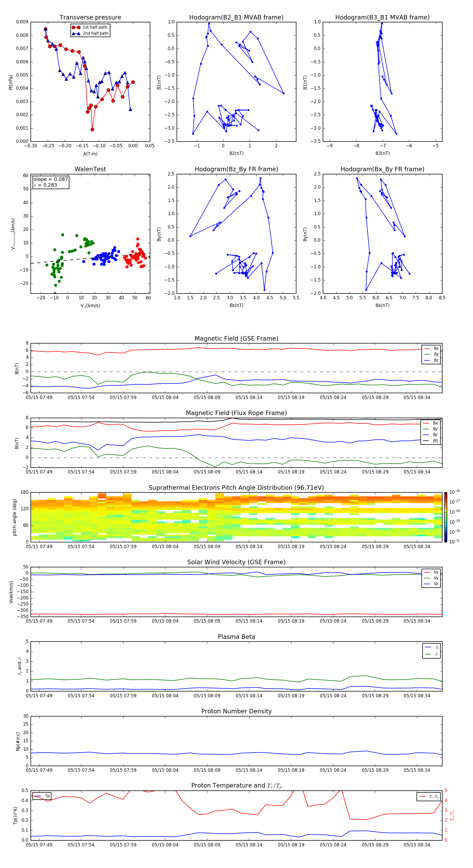The image size is (473, 868).
Task: Click '05/15 08:34' tick under temperature plot
Action: (417, 845)
